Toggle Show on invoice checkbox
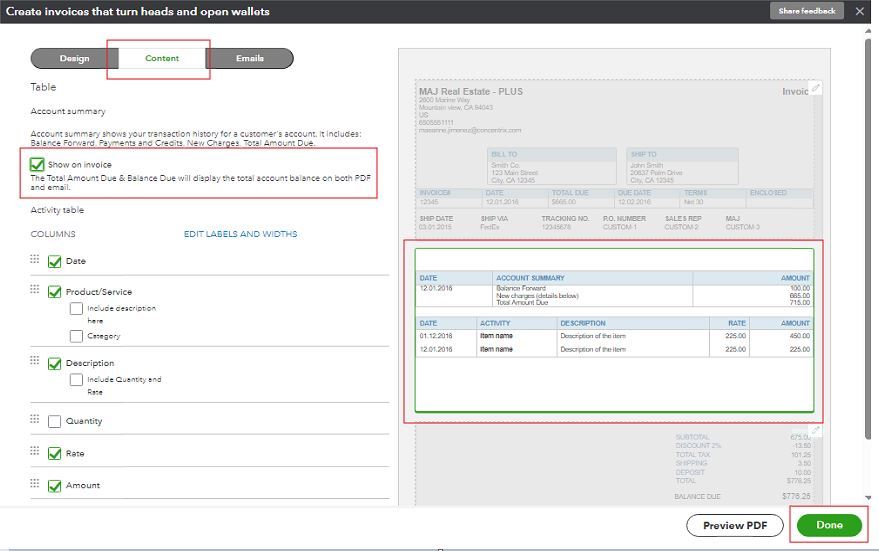 pyautogui.click(x=37, y=164)
